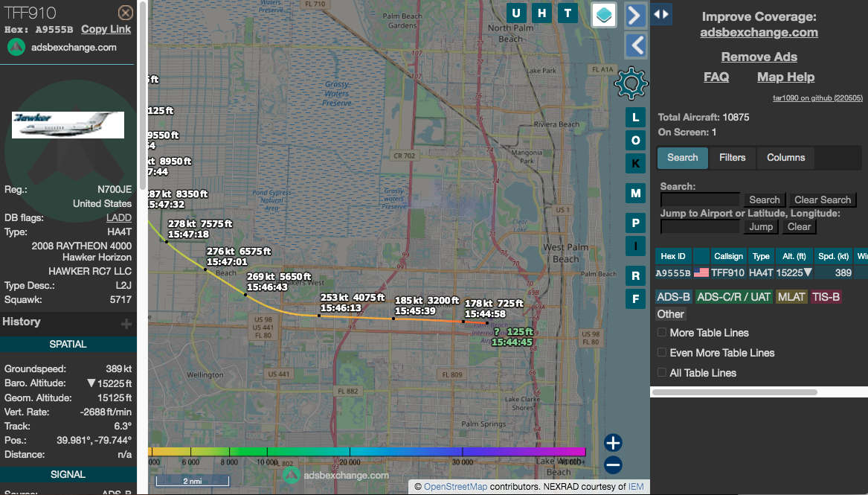Screen dimensions: 868x495
Task: Click the F map button
Action: pyautogui.click(x=635, y=299)
